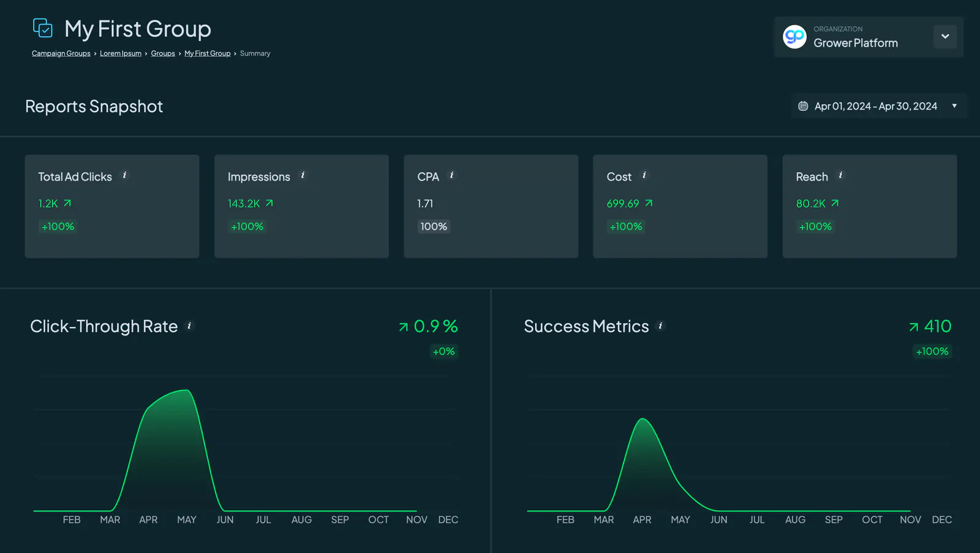
Task: Click the Success Metrics info icon
Action: [660, 326]
